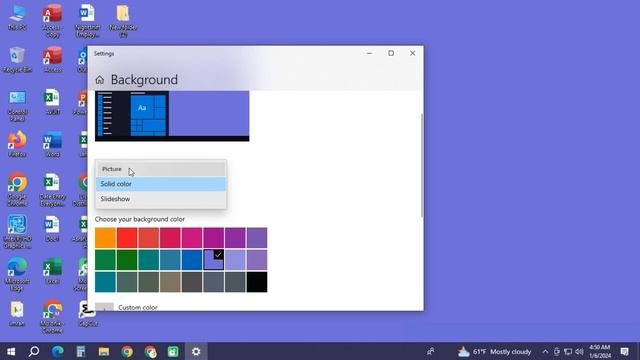
Task: Select the New folder (2) desktop icon
Action: click(x=123, y=21)
